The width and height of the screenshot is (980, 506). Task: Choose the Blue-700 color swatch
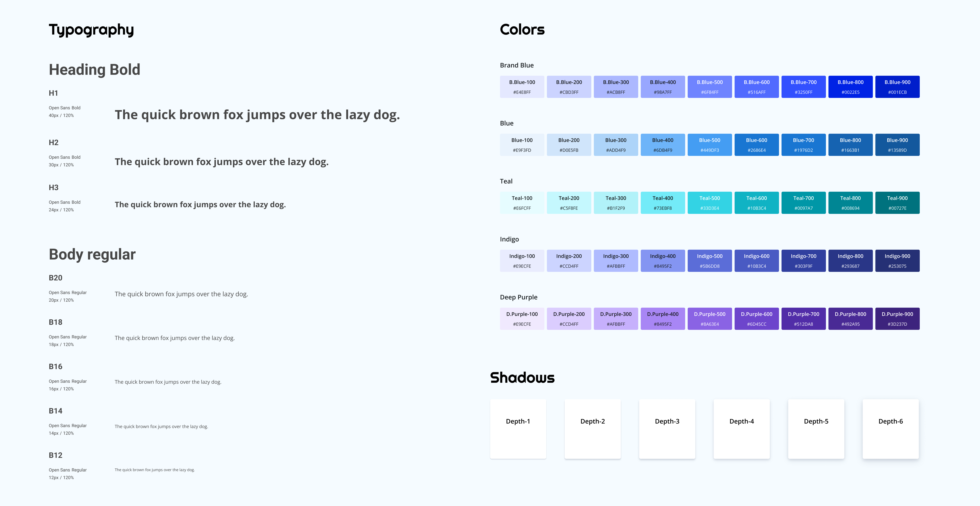[803, 145]
